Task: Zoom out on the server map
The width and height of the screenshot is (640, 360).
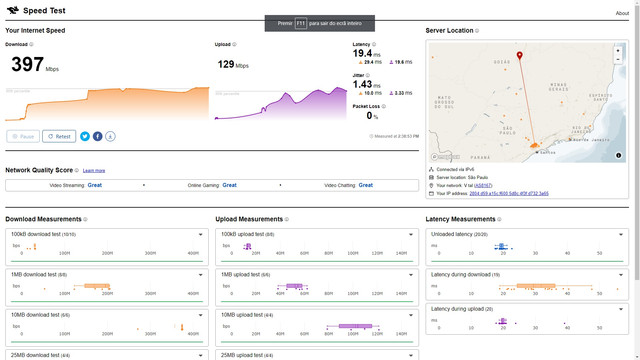Action: (618, 59)
